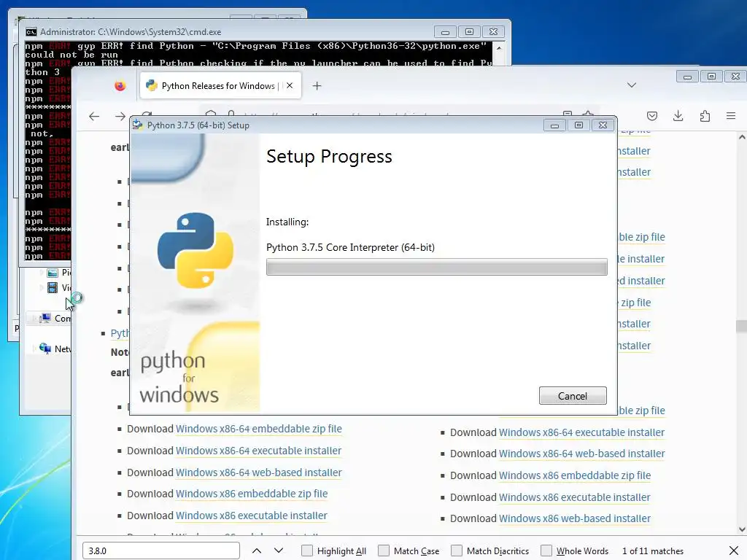Minimize the cmd.exe window
The image size is (747, 560).
click(x=446, y=32)
